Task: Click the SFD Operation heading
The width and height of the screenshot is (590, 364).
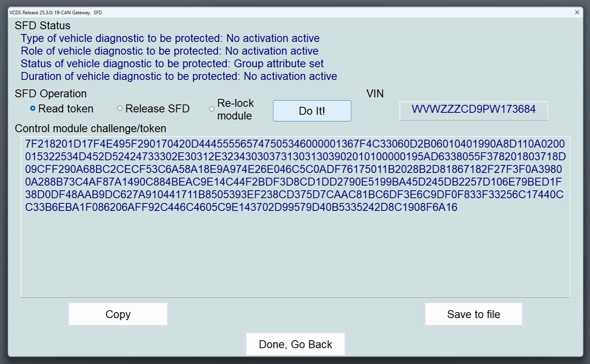Action: (51, 94)
